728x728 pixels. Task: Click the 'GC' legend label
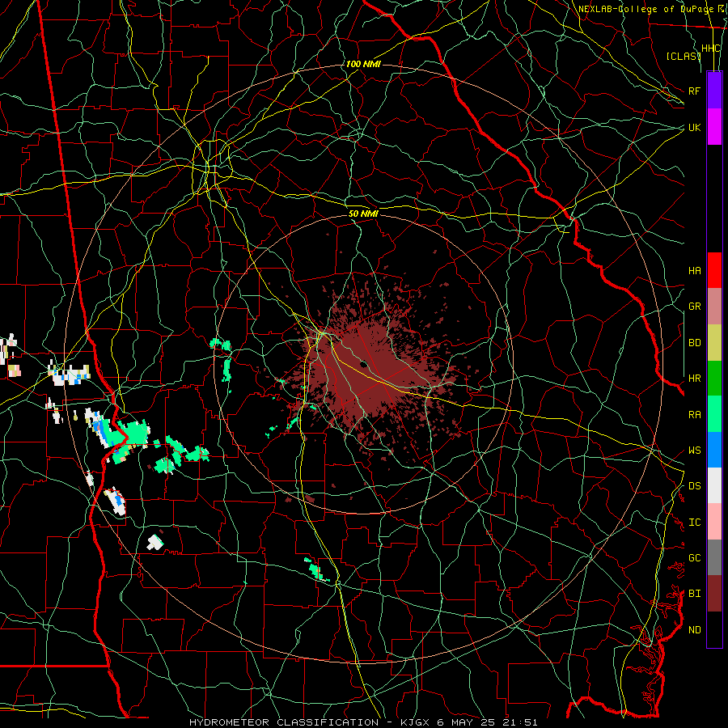click(694, 557)
